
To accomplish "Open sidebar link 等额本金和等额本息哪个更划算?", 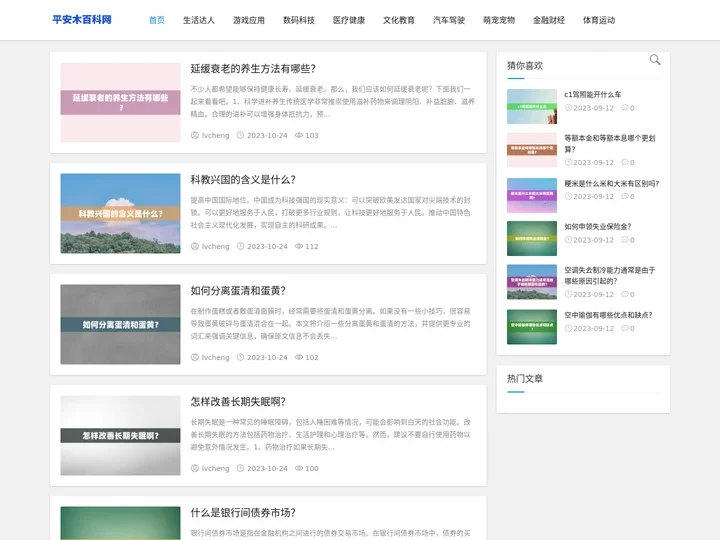I will click(610, 144).
